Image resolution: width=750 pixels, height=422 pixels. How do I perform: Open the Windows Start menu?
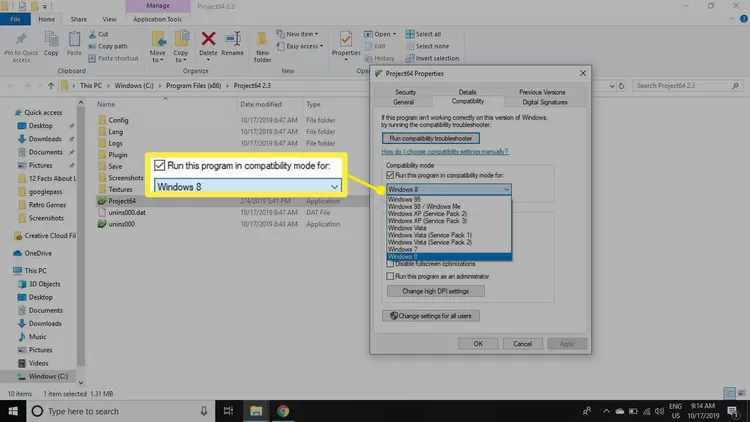click(x=13, y=411)
